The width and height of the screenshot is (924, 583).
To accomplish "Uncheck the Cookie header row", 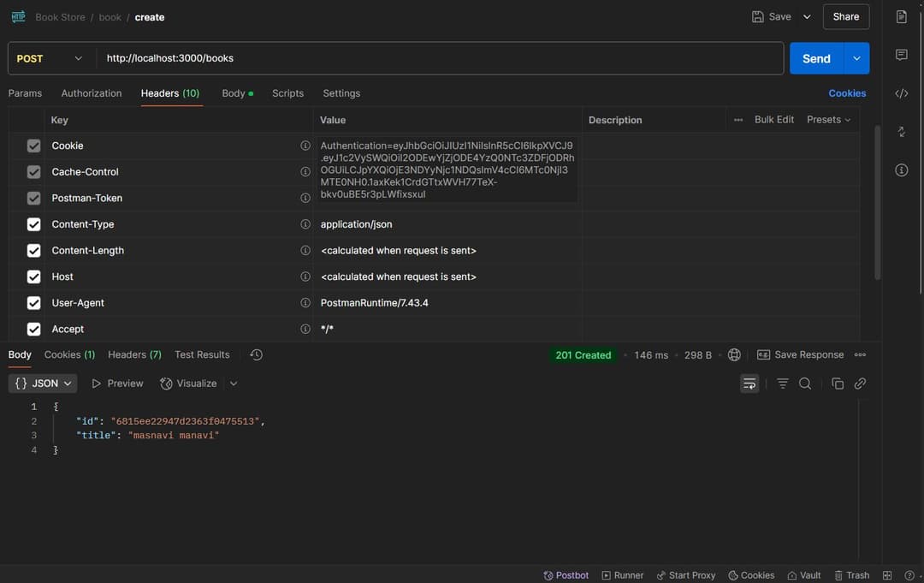I will click(x=33, y=146).
